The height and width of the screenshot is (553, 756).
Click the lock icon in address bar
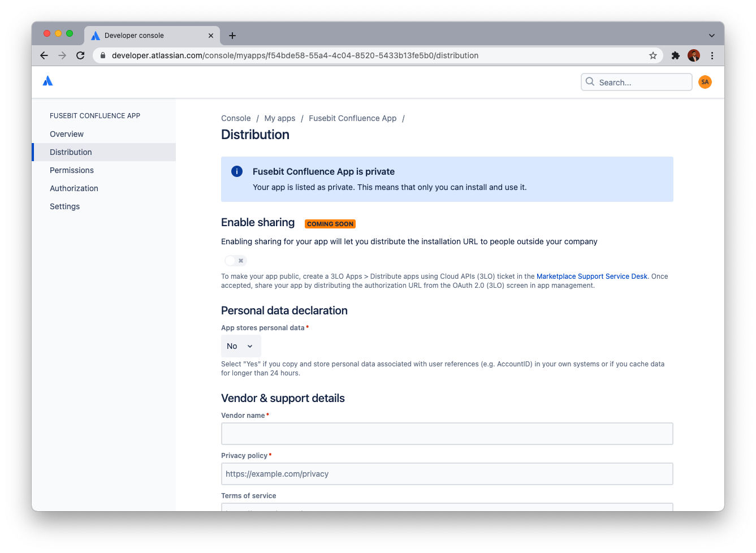pyautogui.click(x=103, y=55)
